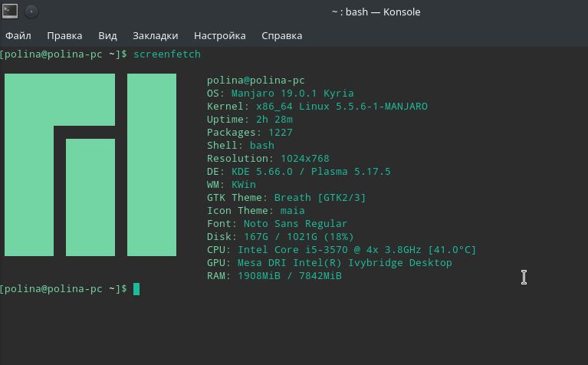588x365 pixels.
Task: Click the Shell: bash line
Action: pyautogui.click(x=241, y=145)
